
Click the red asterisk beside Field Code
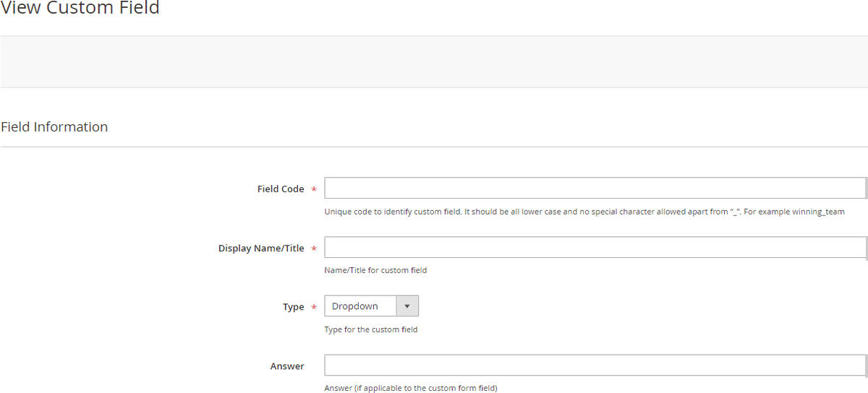314,190
